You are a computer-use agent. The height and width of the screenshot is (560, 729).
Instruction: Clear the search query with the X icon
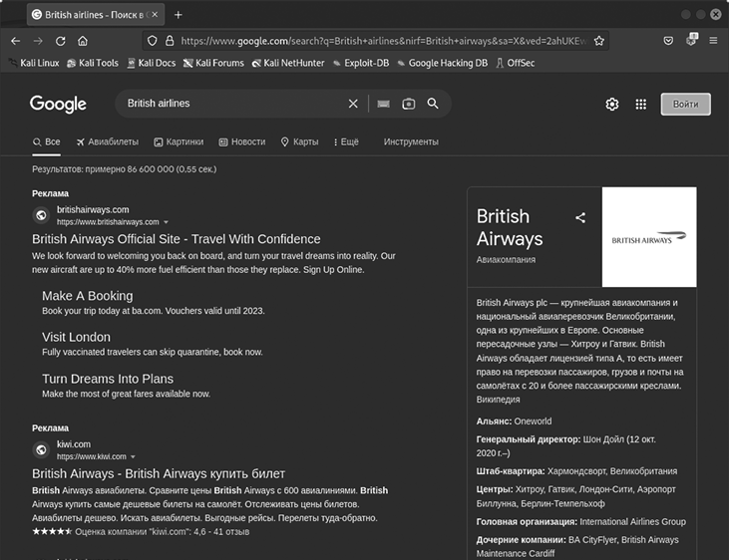[352, 104]
